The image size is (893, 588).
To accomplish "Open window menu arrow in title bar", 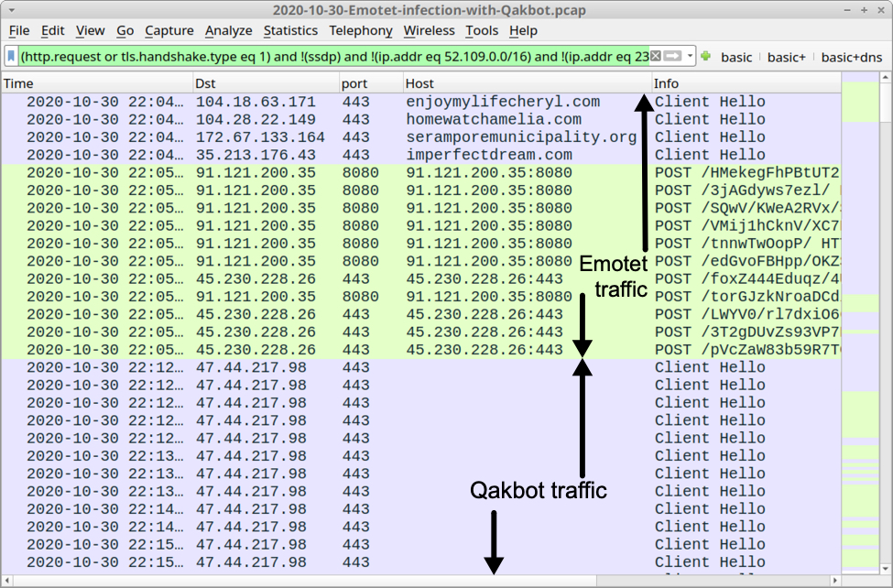I will [x=11, y=10].
